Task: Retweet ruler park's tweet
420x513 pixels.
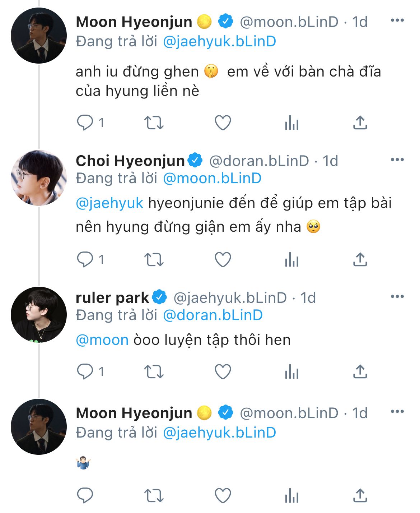Action: tap(154, 371)
